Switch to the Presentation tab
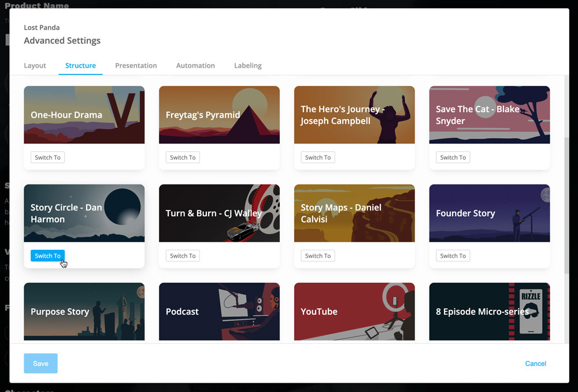The height and width of the screenshot is (392, 578). click(x=136, y=65)
